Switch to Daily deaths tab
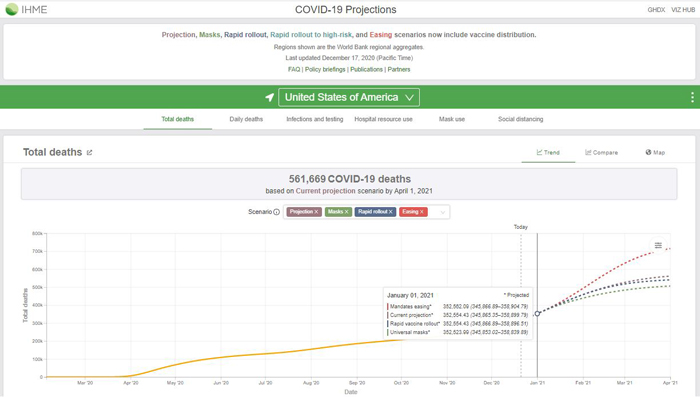Viewport: 700px width, 397px height. 246,119
